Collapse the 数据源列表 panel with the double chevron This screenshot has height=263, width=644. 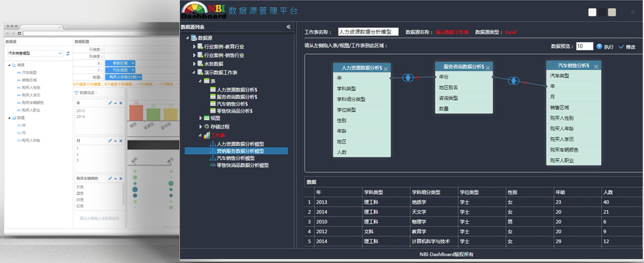tap(288, 27)
